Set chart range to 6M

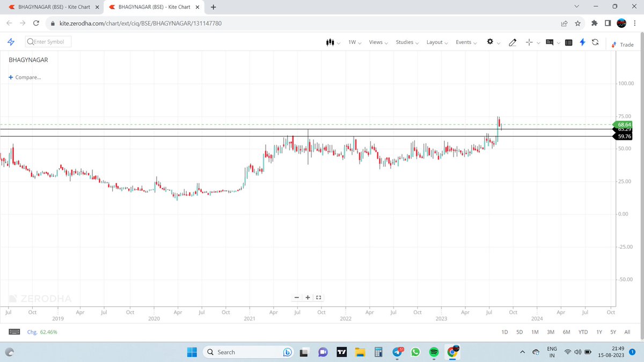pos(566,332)
